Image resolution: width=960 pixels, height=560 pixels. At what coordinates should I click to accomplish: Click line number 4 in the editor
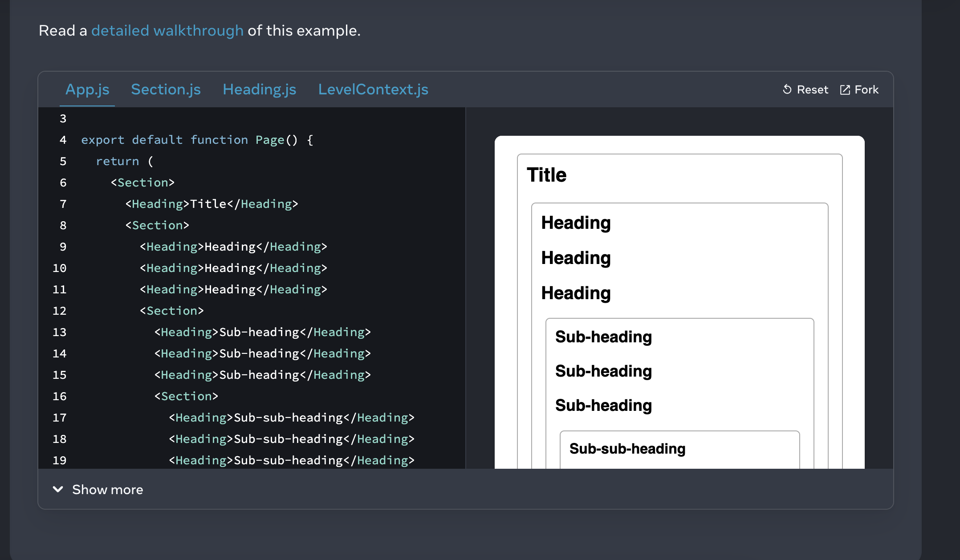(x=63, y=140)
